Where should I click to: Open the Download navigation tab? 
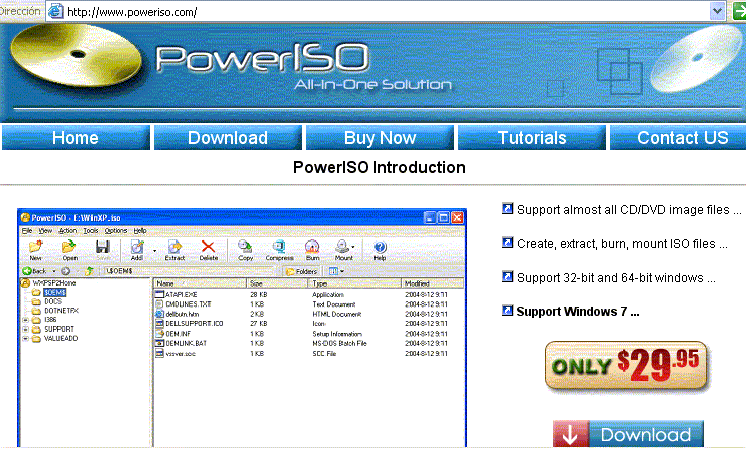[x=228, y=137]
